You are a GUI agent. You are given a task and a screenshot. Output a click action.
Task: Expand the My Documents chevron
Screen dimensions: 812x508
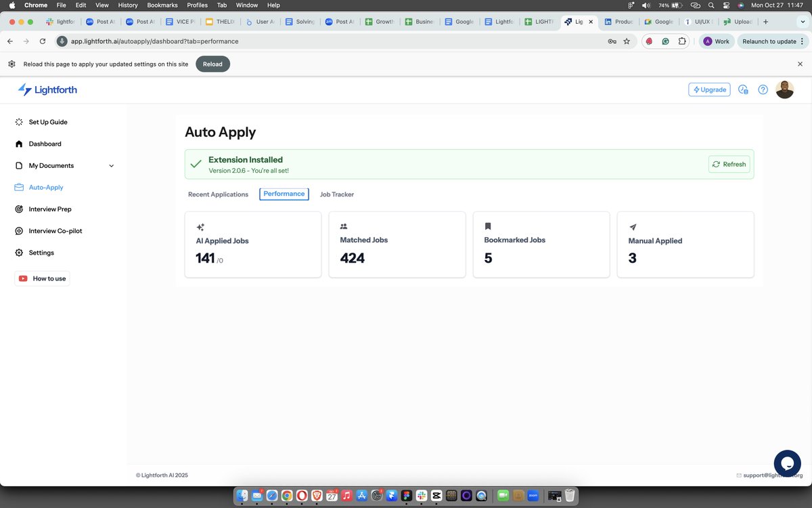[112, 166]
